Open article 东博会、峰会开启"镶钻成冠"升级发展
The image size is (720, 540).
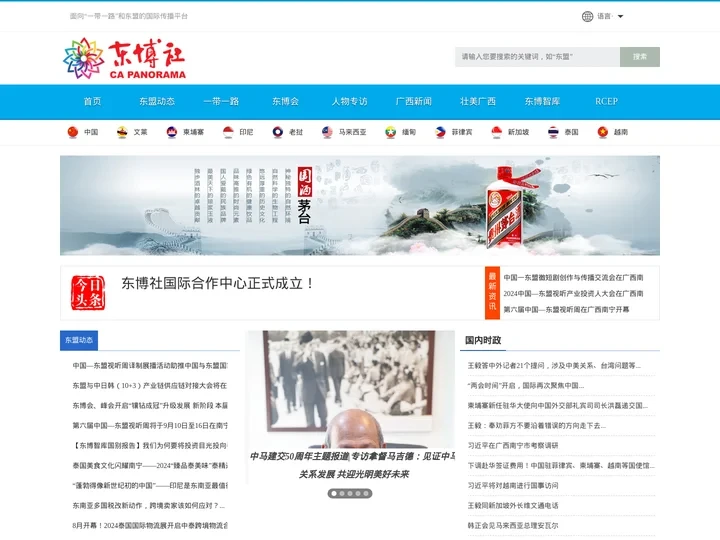(150, 405)
